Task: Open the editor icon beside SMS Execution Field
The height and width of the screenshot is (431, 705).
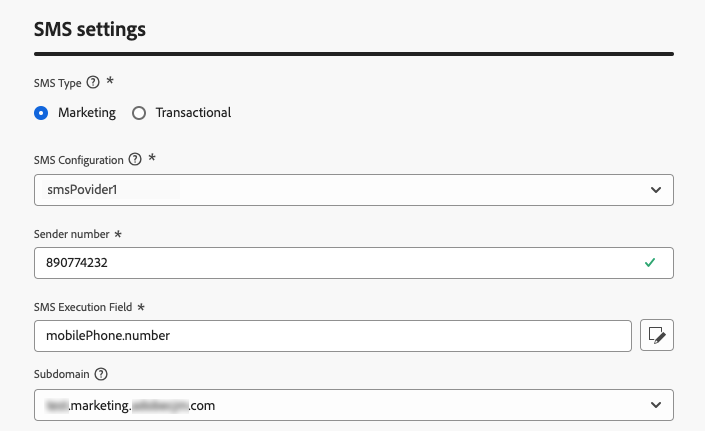Action: 656,336
